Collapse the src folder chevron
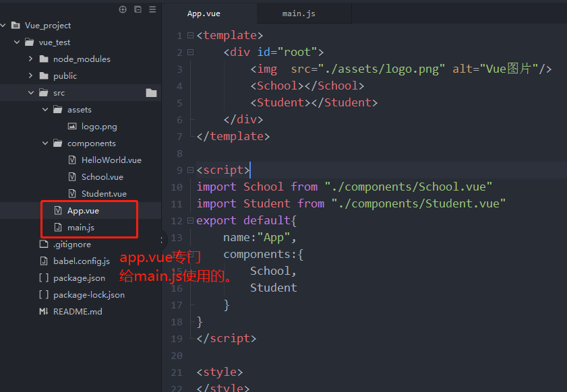This screenshot has width=567, height=392. click(31, 93)
